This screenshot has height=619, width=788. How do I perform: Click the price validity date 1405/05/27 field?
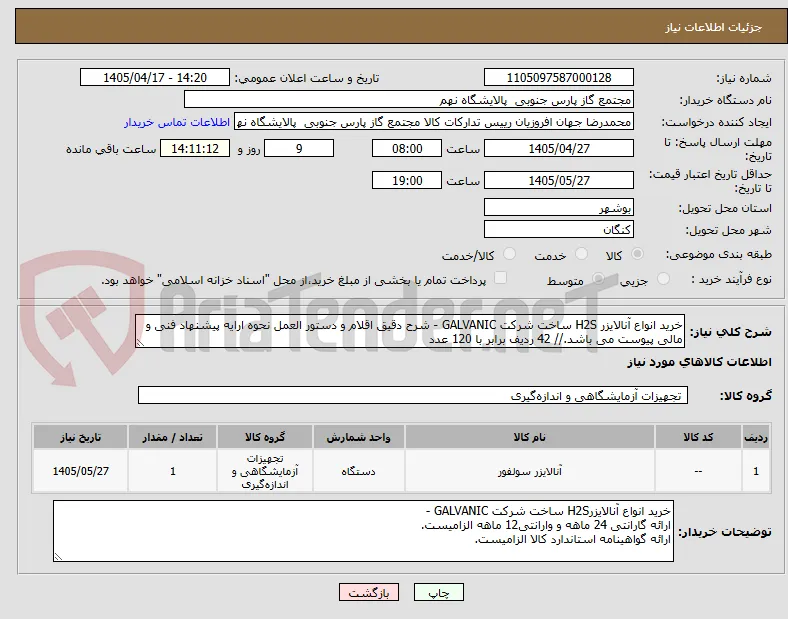559,180
